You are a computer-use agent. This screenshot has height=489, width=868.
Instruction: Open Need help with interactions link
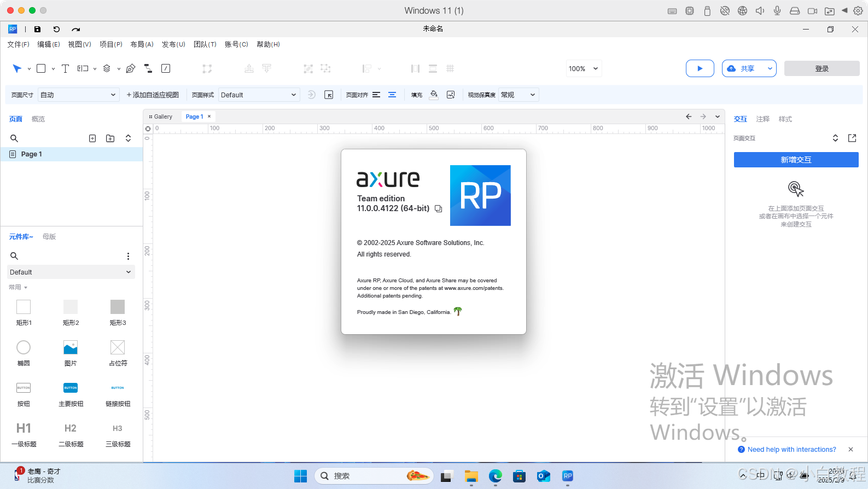[791, 450]
